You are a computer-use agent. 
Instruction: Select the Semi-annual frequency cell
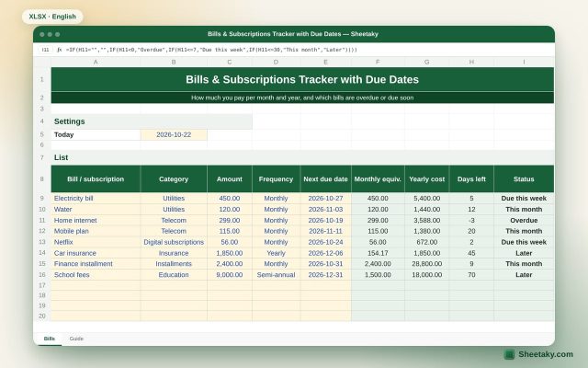click(x=276, y=275)
